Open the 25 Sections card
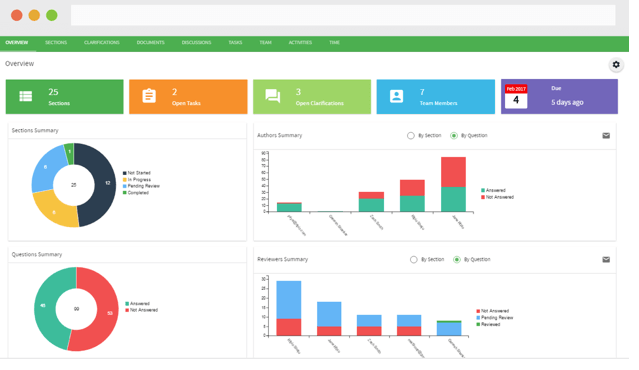This screenshot has width=639, height=370. click(64, 97)
